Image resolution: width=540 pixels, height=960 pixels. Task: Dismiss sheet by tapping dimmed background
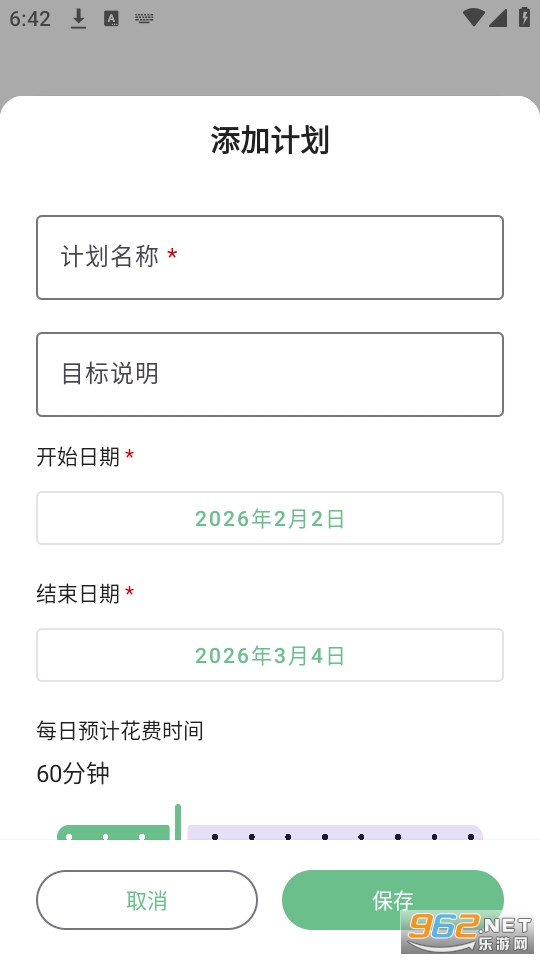[x=270, y=64]
